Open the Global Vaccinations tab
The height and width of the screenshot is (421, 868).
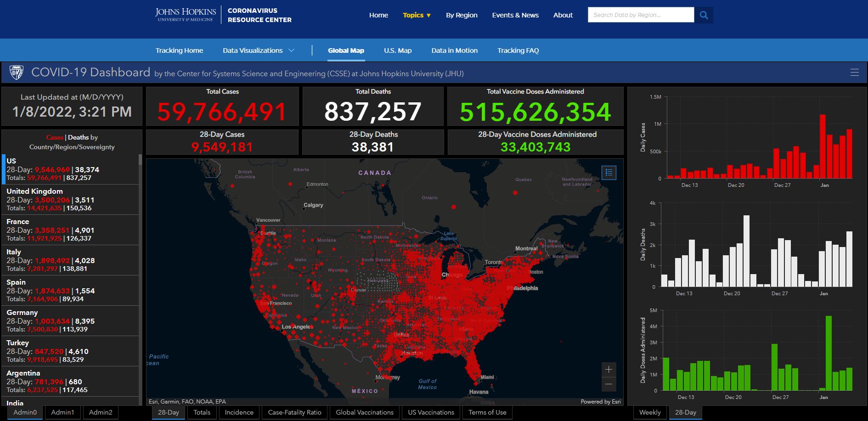tap(365, 412)
